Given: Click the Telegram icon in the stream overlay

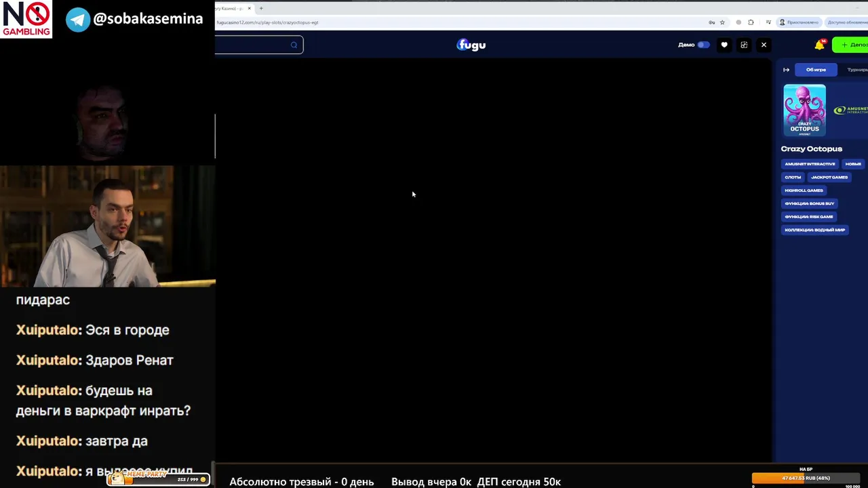Looking at the screenshot, I should click(x=78, y=20).
